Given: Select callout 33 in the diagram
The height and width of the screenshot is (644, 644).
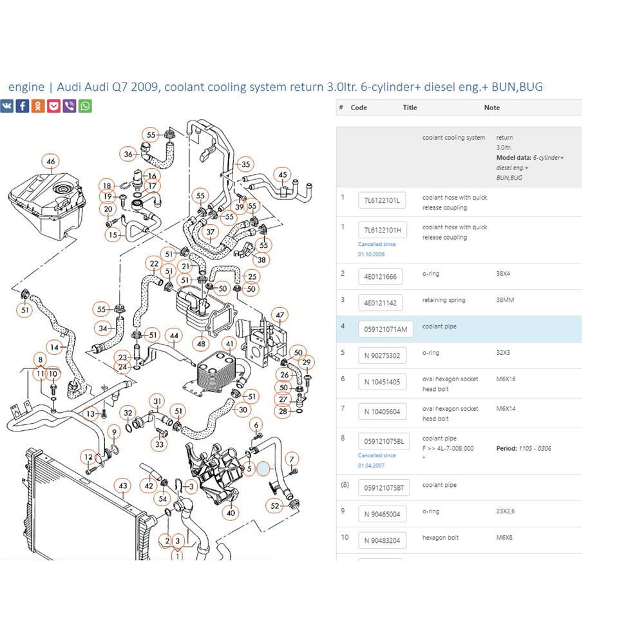Looking at the screenshot, I should tap(159, 444).
